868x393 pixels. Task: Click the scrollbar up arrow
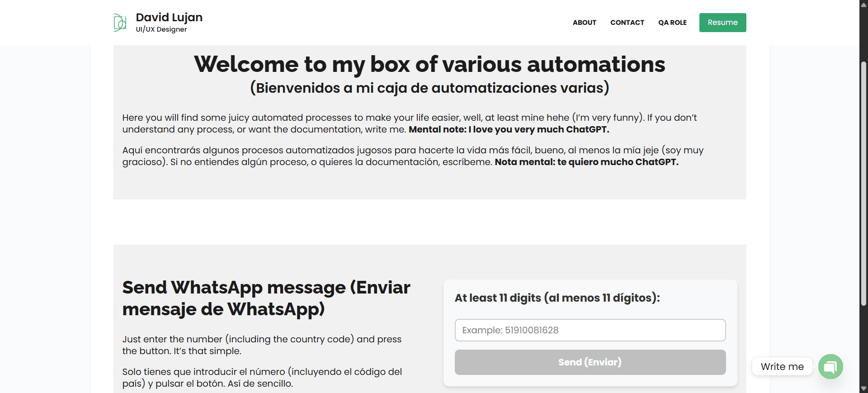[863, 5]
